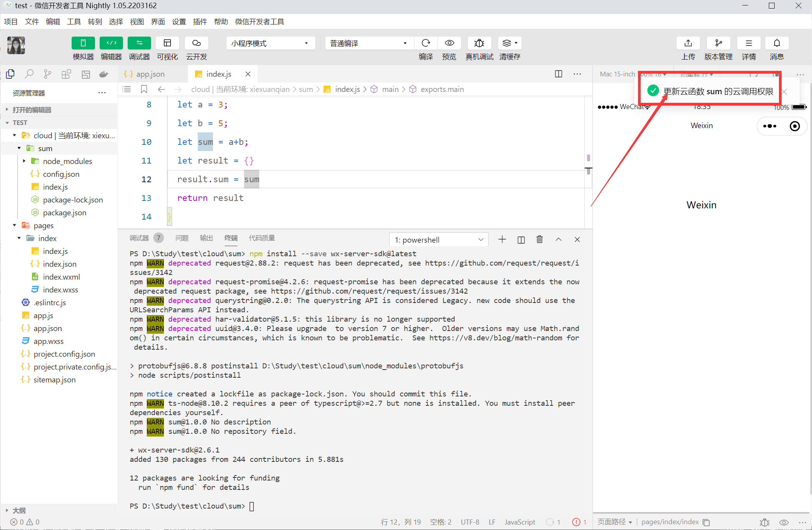Close the index.js editor tab

tap(248, 74)
